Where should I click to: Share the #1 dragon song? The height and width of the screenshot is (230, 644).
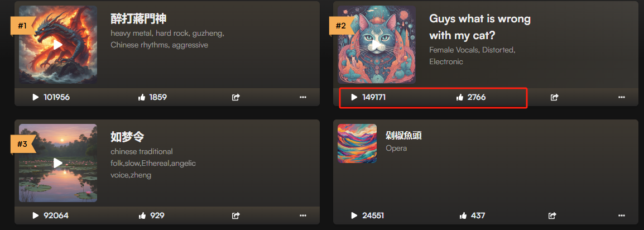tap(236, 97)
